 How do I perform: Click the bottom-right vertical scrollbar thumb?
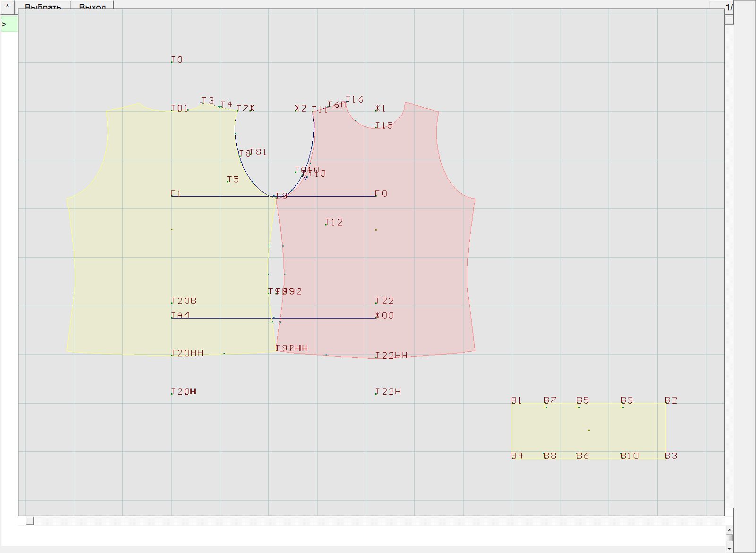tap(730, 538)
